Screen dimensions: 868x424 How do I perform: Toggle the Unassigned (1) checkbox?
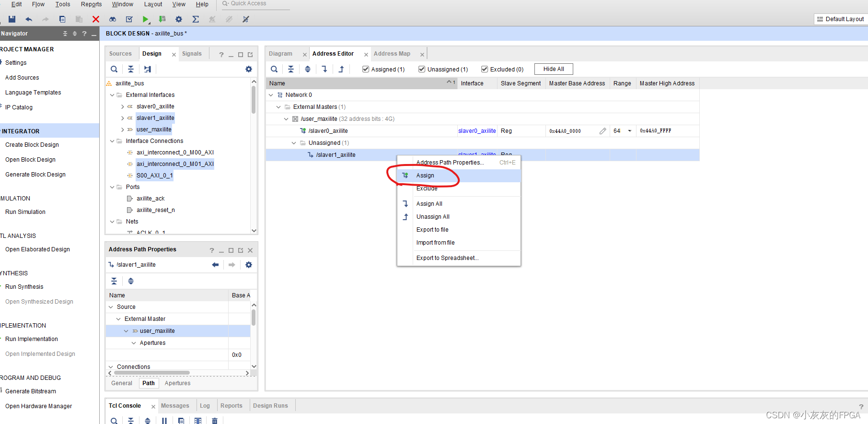coord(422,69)
